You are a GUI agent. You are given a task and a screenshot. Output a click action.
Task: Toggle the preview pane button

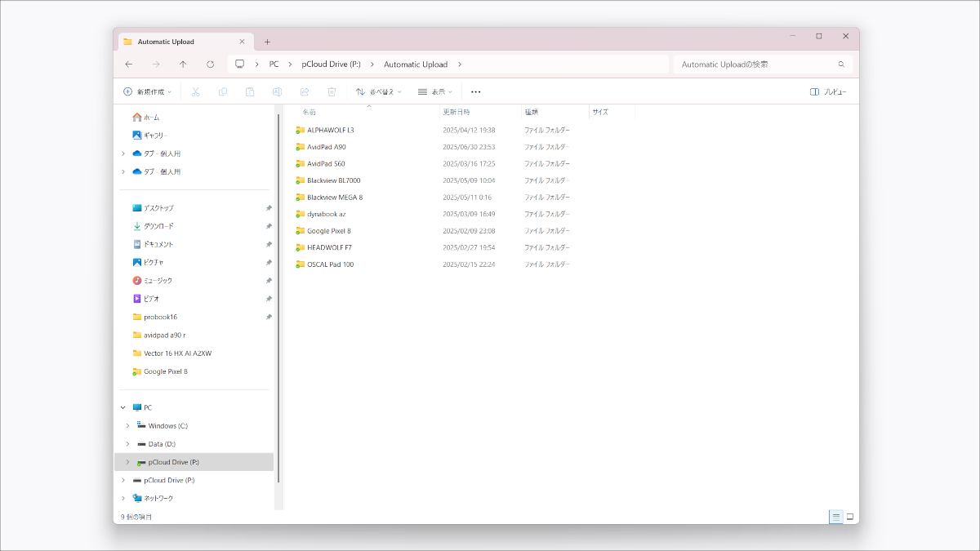[828, 92]
